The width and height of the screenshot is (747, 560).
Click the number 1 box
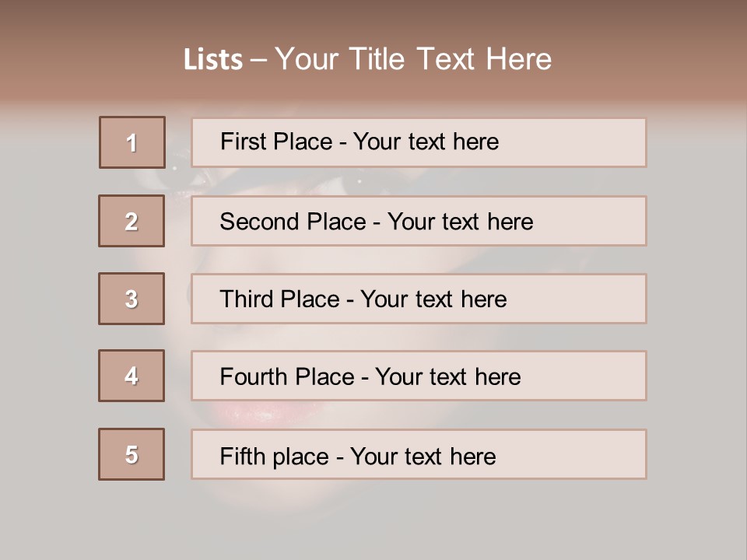click(132, 142)
